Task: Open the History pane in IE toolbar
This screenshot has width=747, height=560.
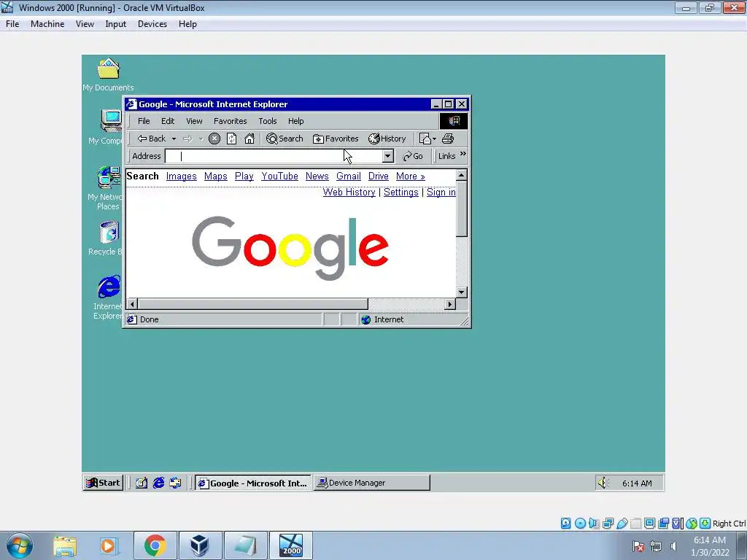Action: pos(387,139)
